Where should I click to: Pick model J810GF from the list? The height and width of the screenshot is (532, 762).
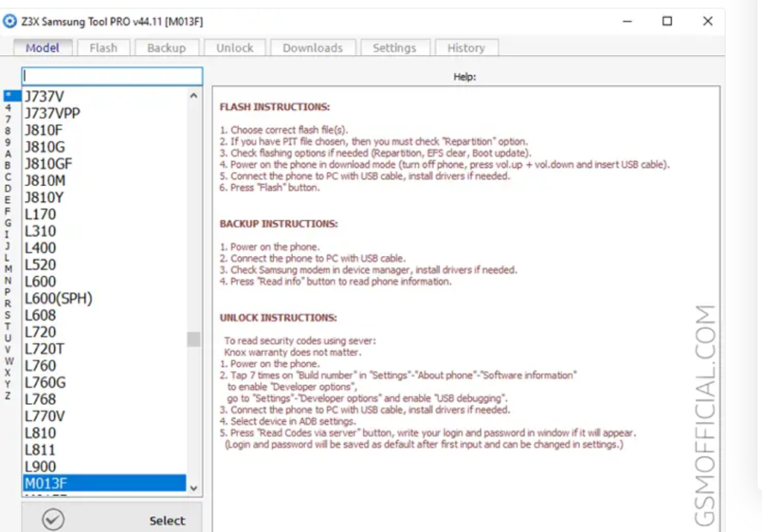point(104,164)
